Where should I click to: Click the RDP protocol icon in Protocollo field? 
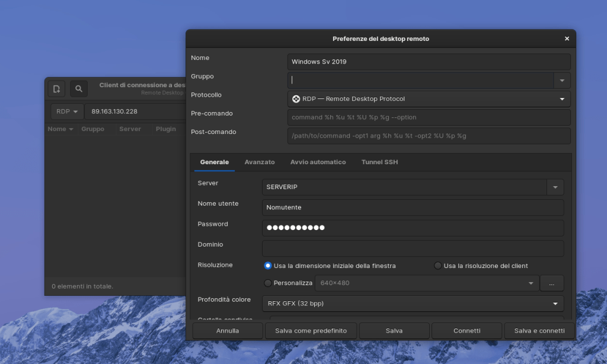pyautogui.click(x=296, y=99)
